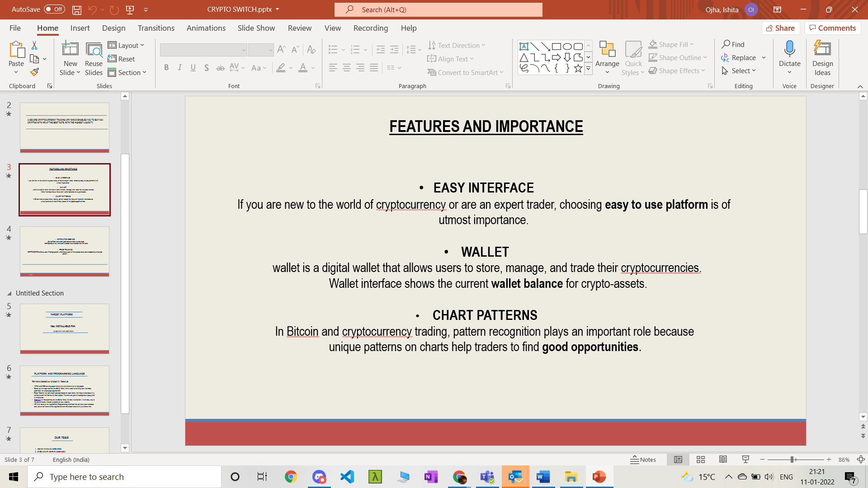Toggle AutoSave switch off/on
This screenshot has height=488, width=868.
click(x=54, y=9)
